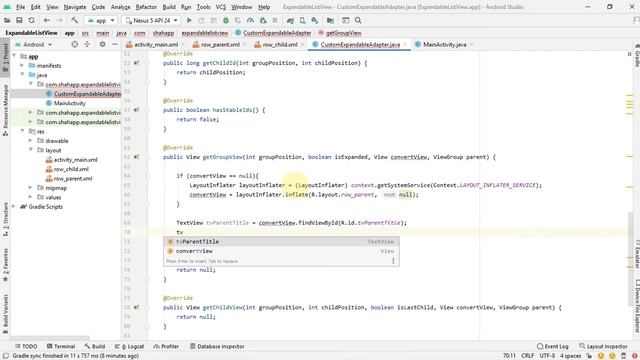
Task: Open project panel settings gear
Action: tap(102, 44)
